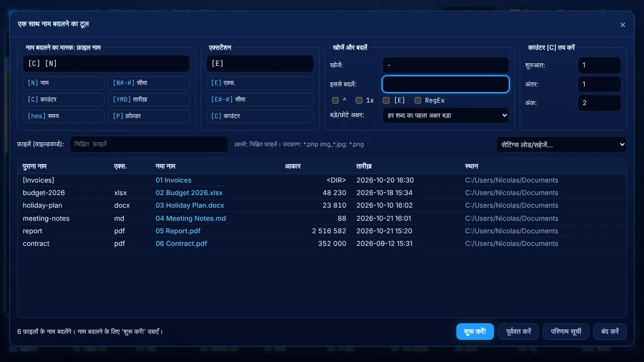Check the ^ option checkbox
Image resolution: width=644 pixels, height=362 pixels.
point(335,101)
